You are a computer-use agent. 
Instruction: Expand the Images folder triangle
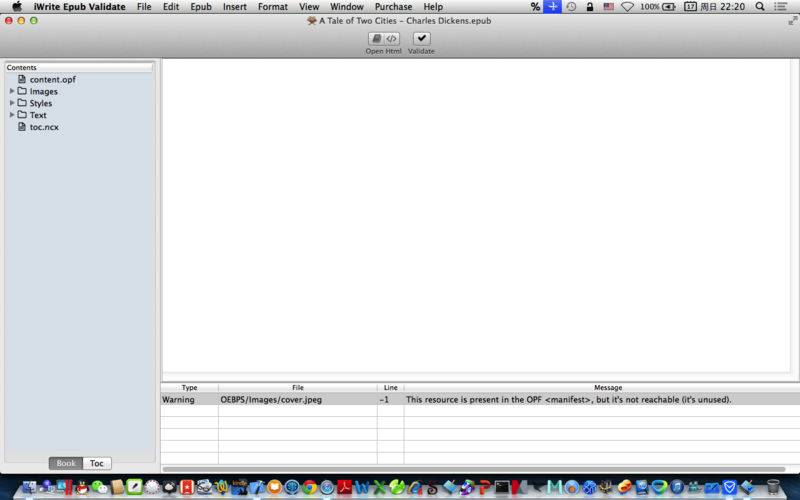tap(12, 91)
